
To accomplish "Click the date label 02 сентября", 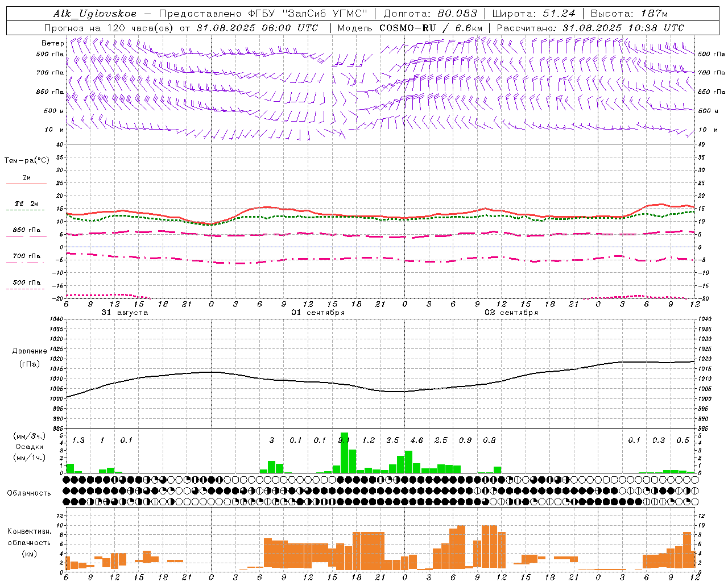I will pyautogui.click(x=511, y=313).
